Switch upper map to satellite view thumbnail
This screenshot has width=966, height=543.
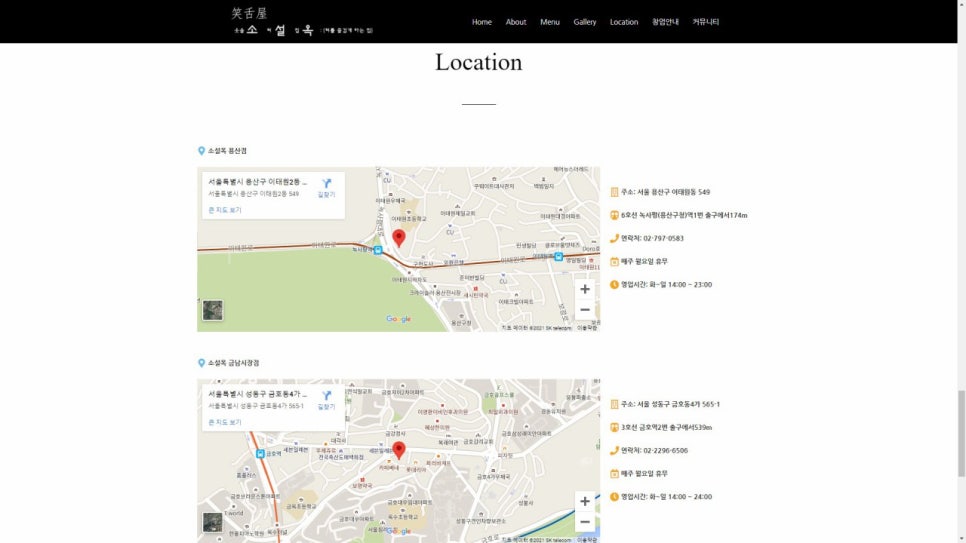click(x=213, y=310)
